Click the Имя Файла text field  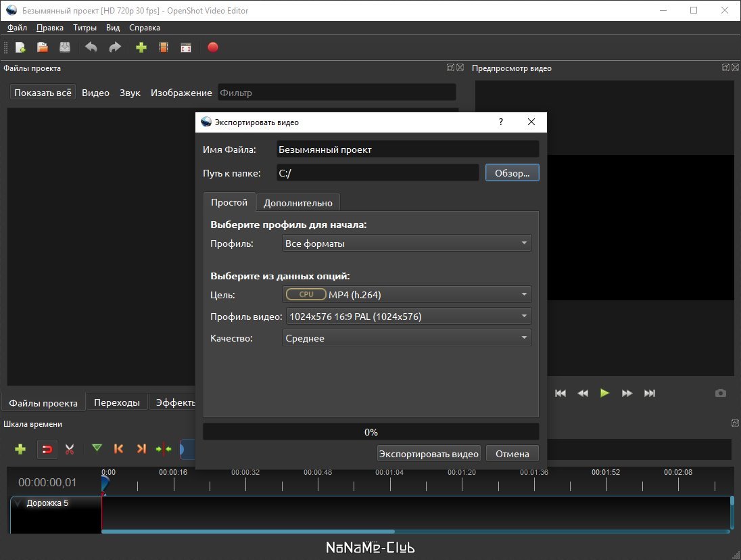(408, 149)
